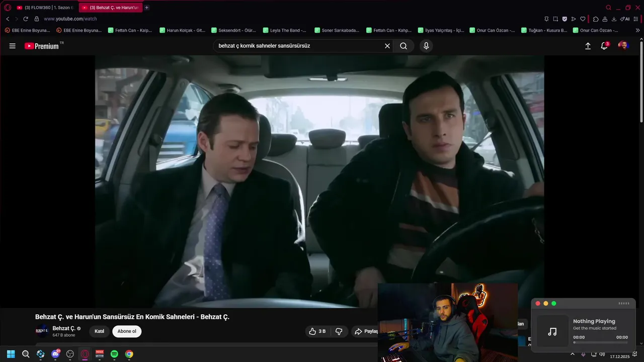Screen dimensions: 644x362
Task: Open the YouTube account avatar menu
Action: [x=624, y=46]
